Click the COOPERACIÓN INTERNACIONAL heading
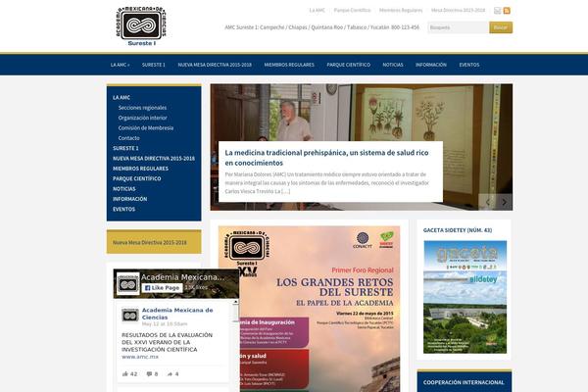The height and width of the screenshot is (392, 588). pyautogui.click(x=464, y=382)
